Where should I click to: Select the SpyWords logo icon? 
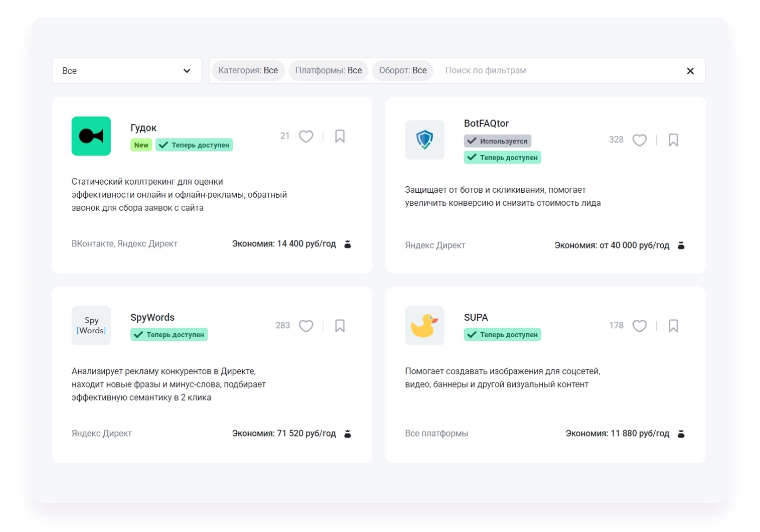click(x=91, y=325)
